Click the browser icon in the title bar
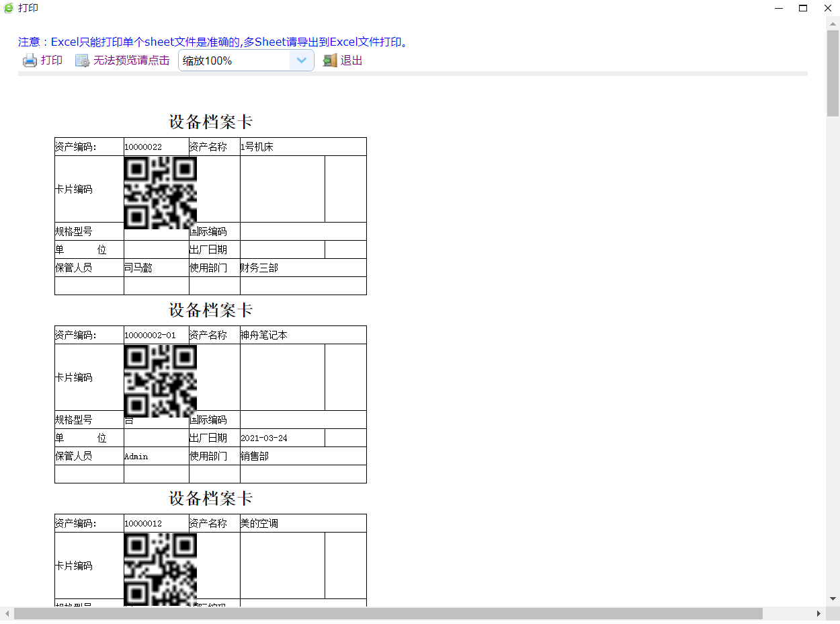 9,8
